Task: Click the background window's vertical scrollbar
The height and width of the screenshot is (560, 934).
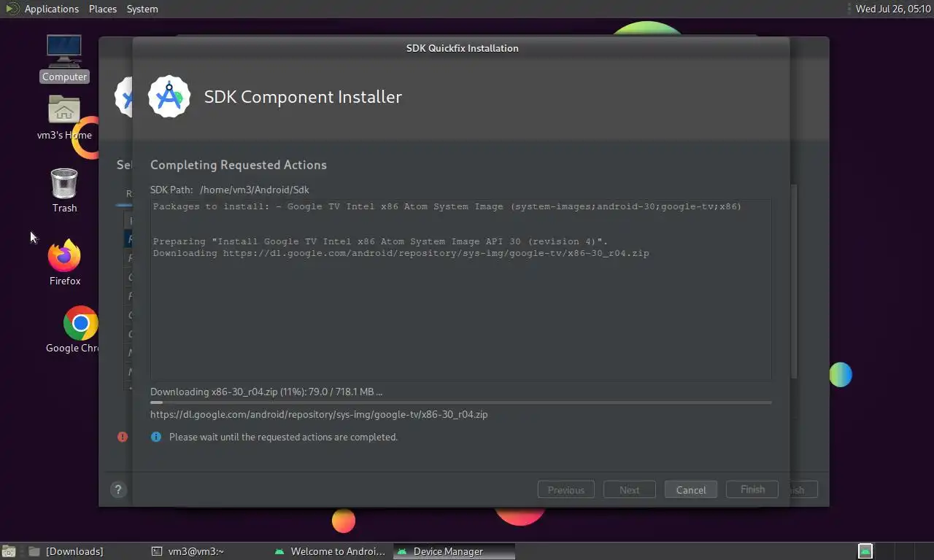Action: 794,281
